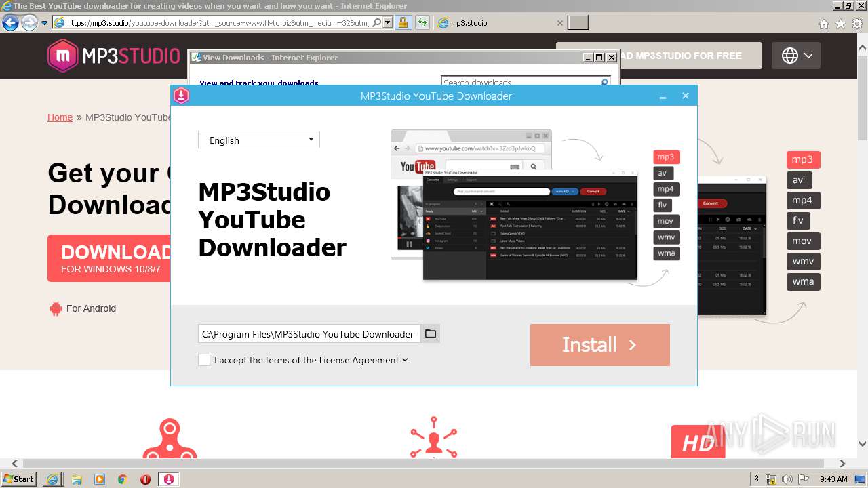Close the MP3Studio installer window

686,96
